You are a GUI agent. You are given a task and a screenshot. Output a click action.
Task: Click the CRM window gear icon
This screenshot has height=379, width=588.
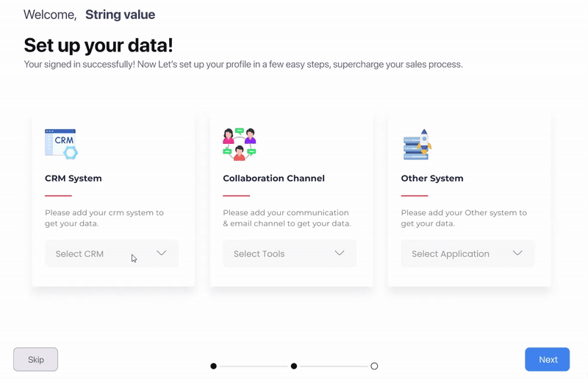coord(61,144)
